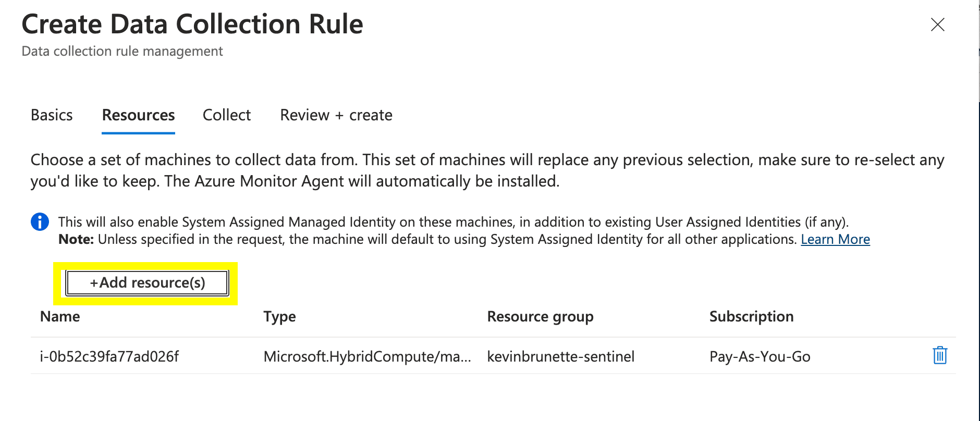Sort by the Name column header
The height and width of the screenshot is (421, 980).
[60, 317]
